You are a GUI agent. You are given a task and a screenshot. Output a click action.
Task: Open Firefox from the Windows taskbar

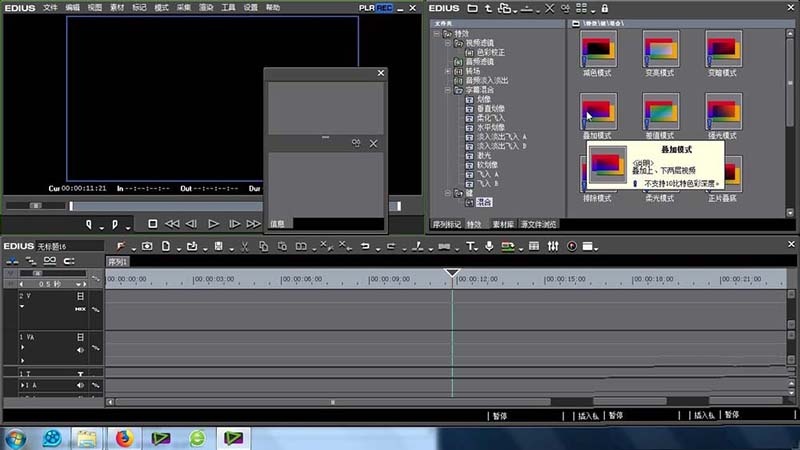(x=124, y=437)
